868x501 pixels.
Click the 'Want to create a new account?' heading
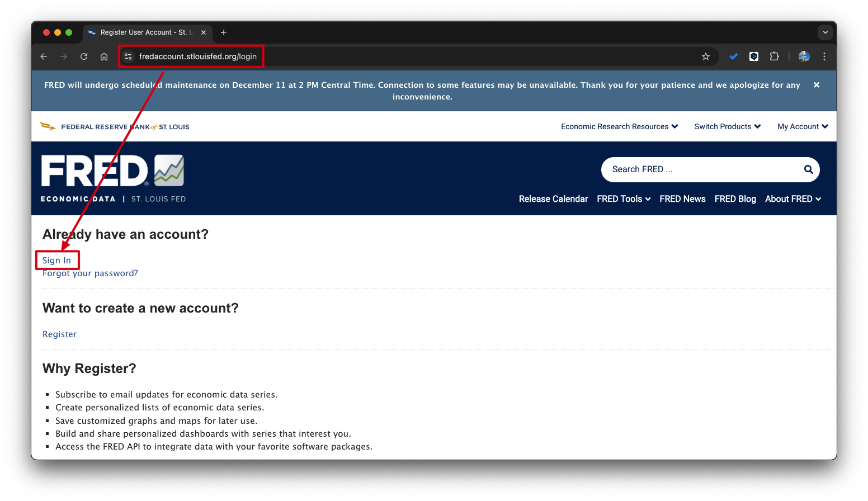tap(140, 308)
